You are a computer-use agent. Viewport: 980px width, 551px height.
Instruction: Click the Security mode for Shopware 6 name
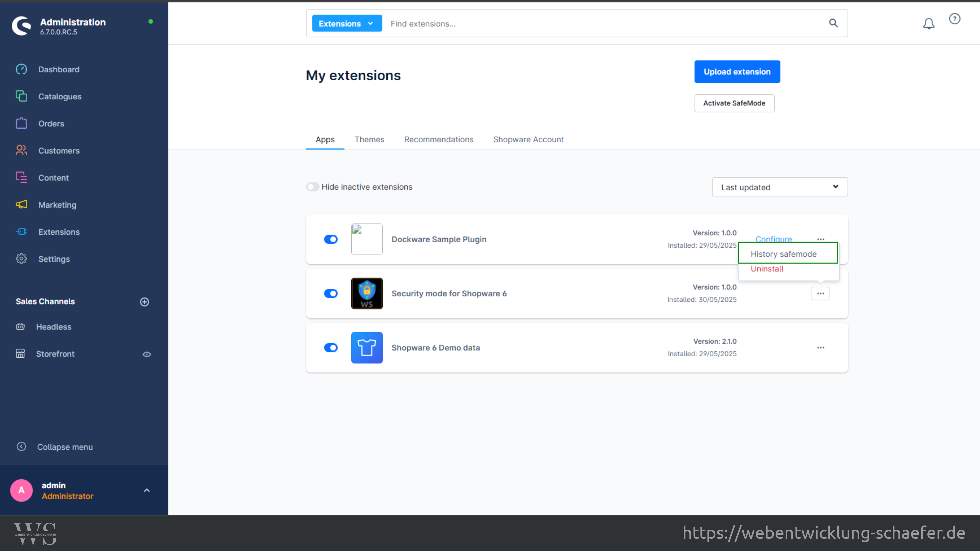pos(449,294)
